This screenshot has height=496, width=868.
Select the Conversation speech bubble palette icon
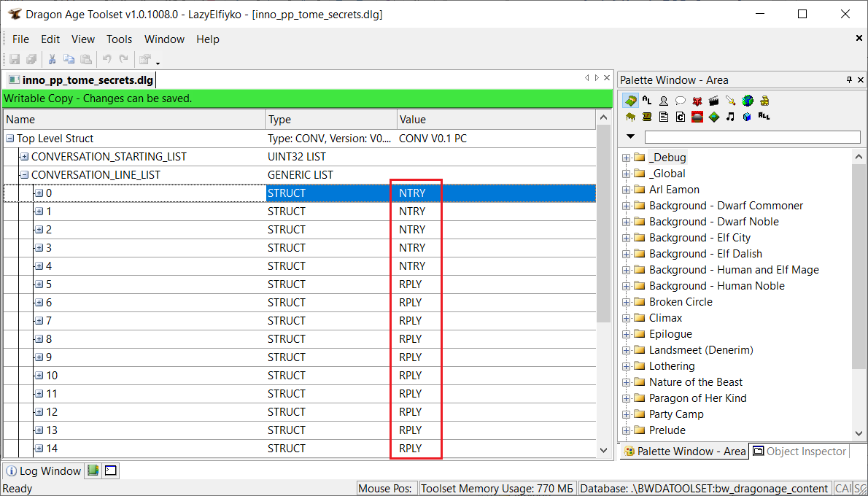(x=681, y=101)
